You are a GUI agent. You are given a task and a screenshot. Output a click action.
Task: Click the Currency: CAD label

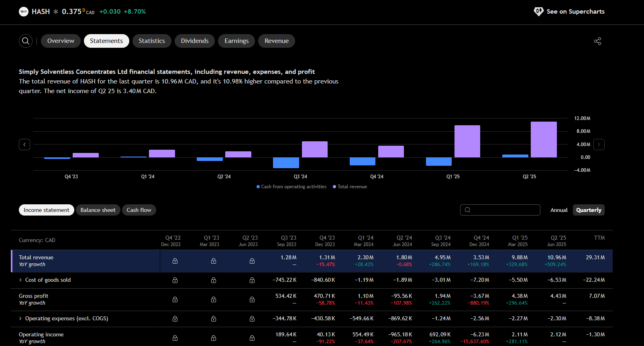(37, 240)
